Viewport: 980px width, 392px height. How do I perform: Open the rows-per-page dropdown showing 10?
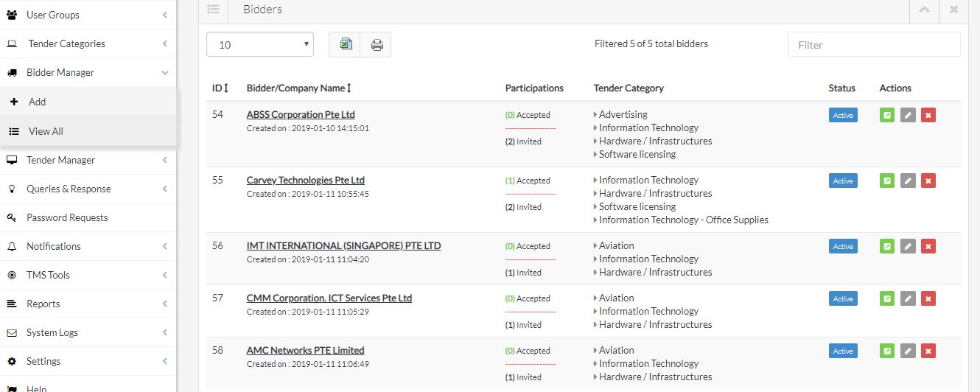(x=260, y=45)
